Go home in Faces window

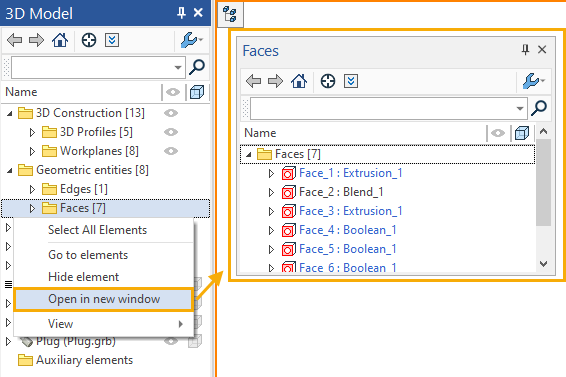coord(299,81)
